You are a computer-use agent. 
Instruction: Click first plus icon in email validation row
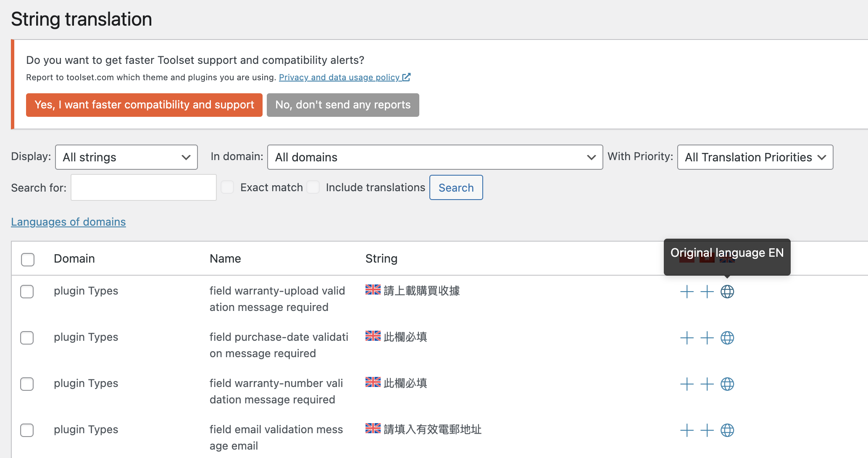(x=687, y=430)
